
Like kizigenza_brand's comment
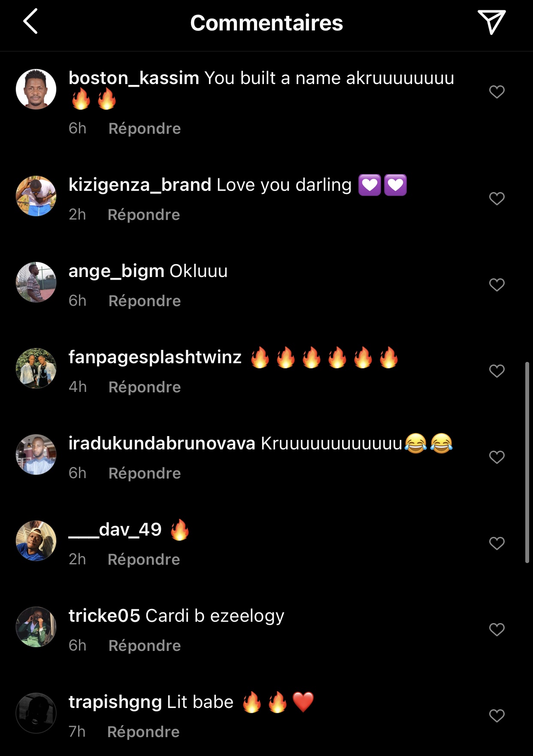pos(497,199)
